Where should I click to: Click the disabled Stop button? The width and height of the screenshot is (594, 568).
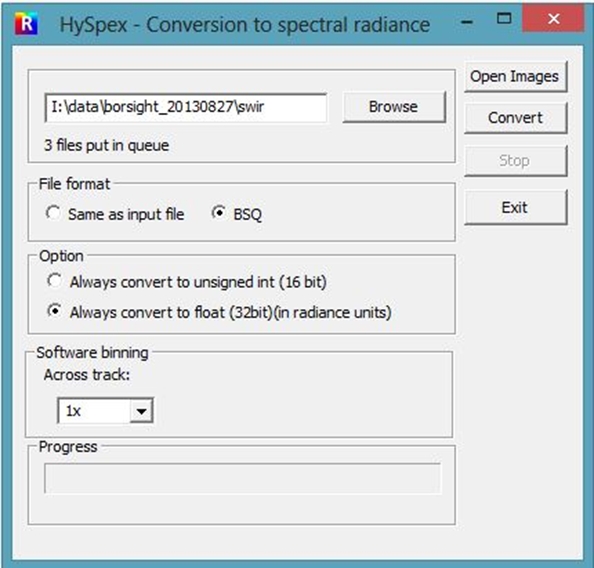(x=516, y=161)
